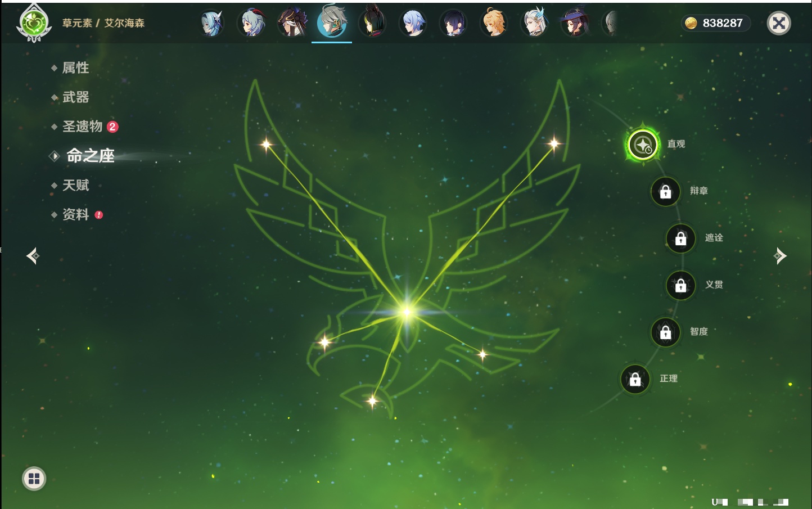Click the Dendro element emblem icon
The height and width of the screenshot is (509, 812).
(34, 24)
